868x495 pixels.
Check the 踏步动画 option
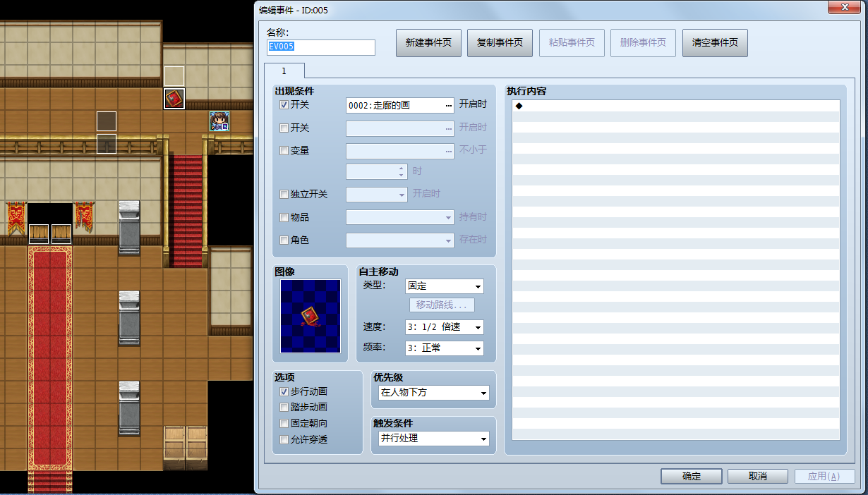click(x=284, y=408)
